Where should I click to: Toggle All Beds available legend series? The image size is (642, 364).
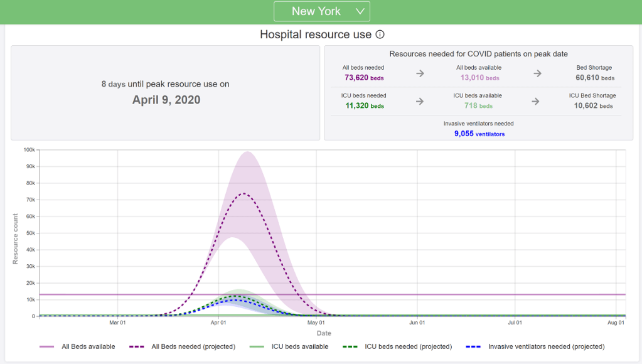(x=88, y=346)
